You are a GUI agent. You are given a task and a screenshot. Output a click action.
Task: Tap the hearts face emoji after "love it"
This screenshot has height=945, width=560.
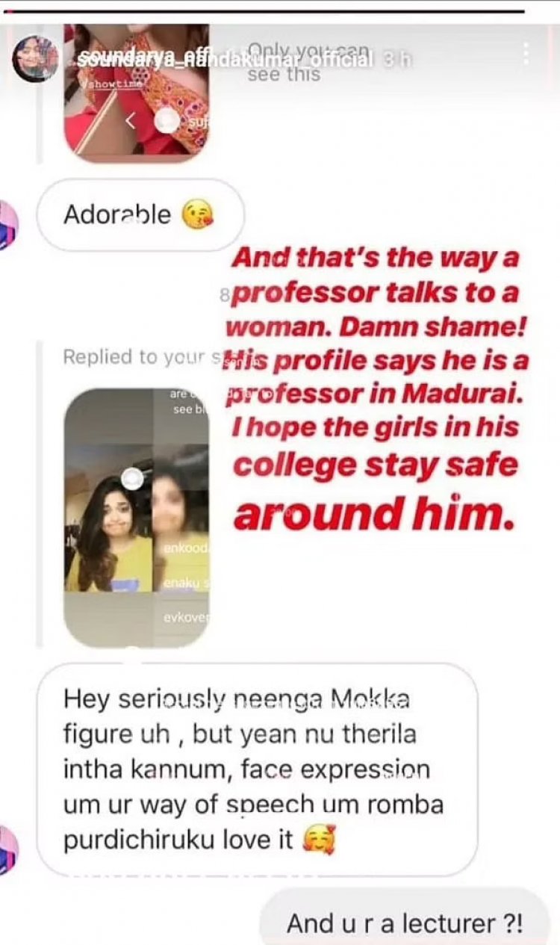coord(319,840)
